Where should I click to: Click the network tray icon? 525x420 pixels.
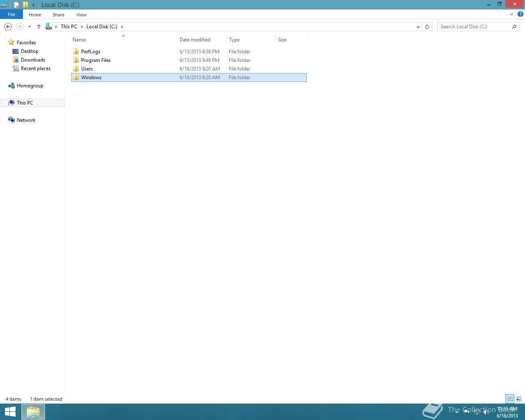coord(477,412)
